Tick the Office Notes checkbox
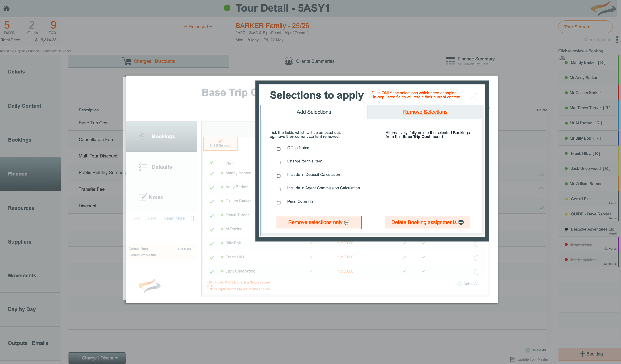 tap(279, 149)
